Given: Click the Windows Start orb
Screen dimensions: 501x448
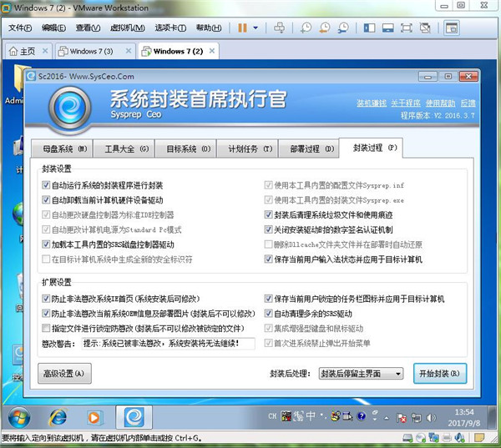Looking at the screenshot, I should pos(19,418).
